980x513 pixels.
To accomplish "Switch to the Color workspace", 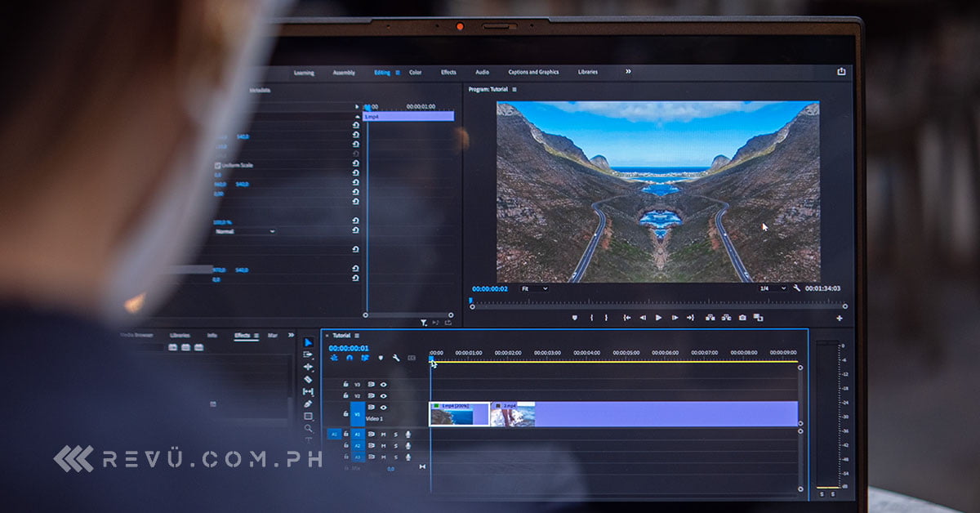I will click(x=416, y=72).
